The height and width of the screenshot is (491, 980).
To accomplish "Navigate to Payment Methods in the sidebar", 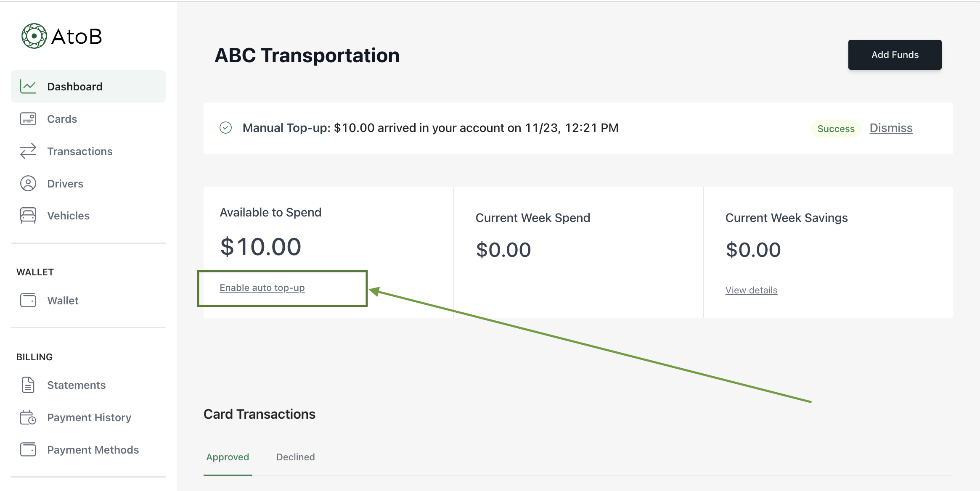I will [x=93, y=449].
